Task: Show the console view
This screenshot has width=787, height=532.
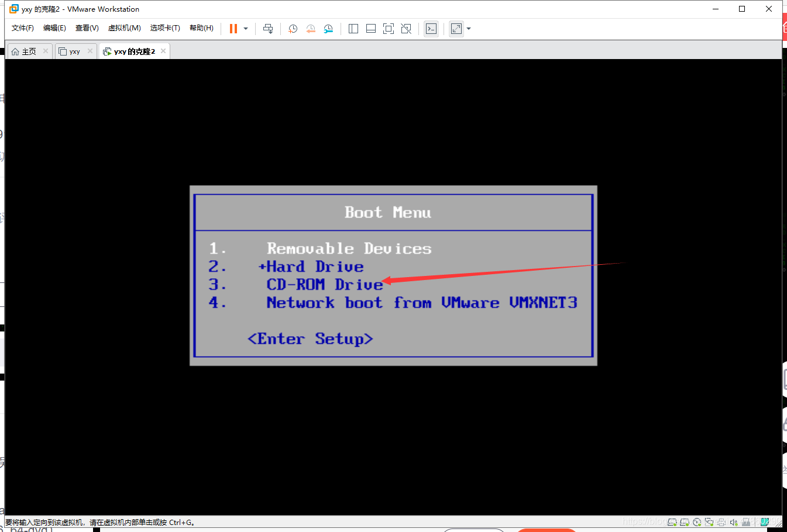Action: pyautogui.click(x=431, y=29)
